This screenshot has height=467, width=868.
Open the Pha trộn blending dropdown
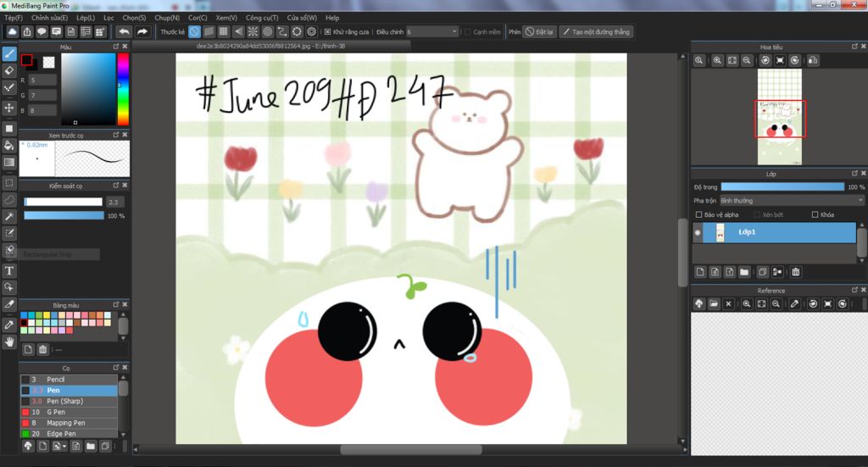792,201
